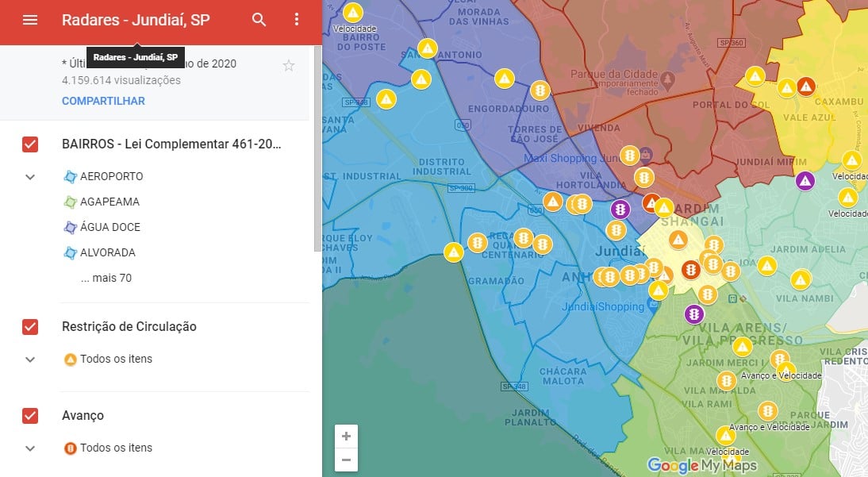Expand the Restrição de Circulação layer chevron
Viewport: 868px width, 477px height.
click(x=30, y=360)
